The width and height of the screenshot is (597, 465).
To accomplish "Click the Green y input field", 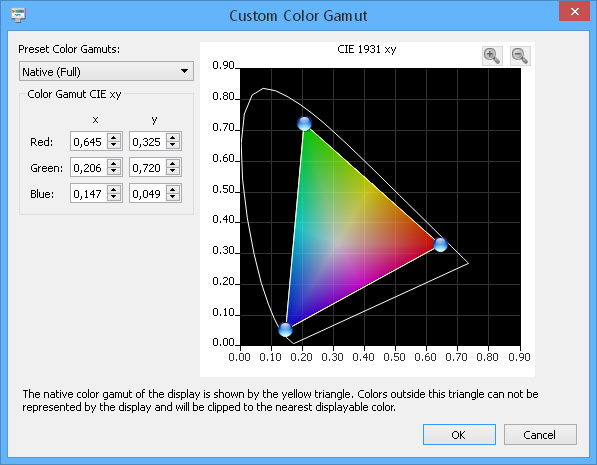I will (x=148, y=168).
